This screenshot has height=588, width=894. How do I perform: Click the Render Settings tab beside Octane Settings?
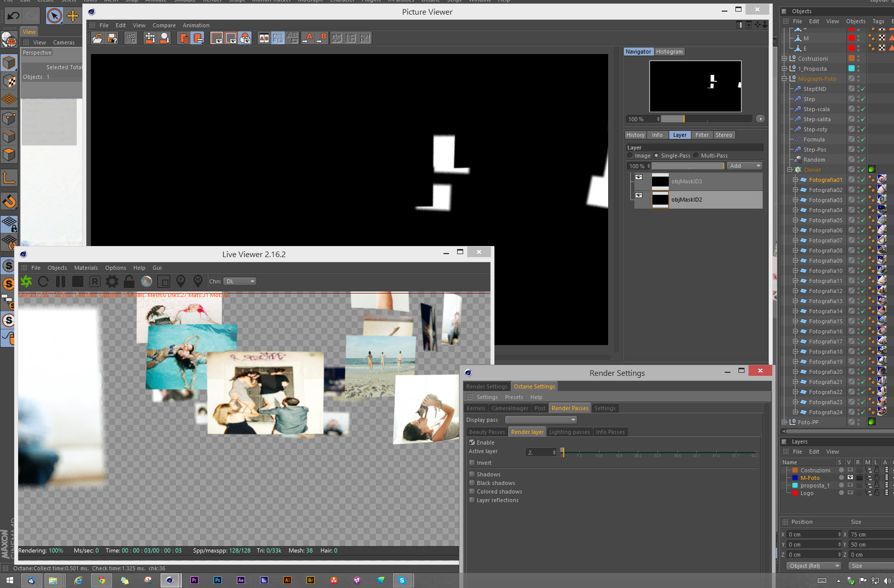[487, 386]
